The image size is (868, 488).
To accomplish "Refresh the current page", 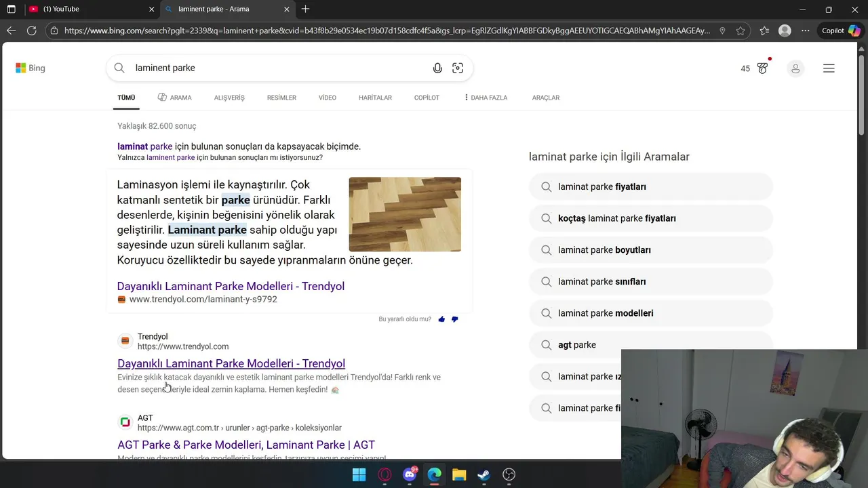I will (31, 30).
